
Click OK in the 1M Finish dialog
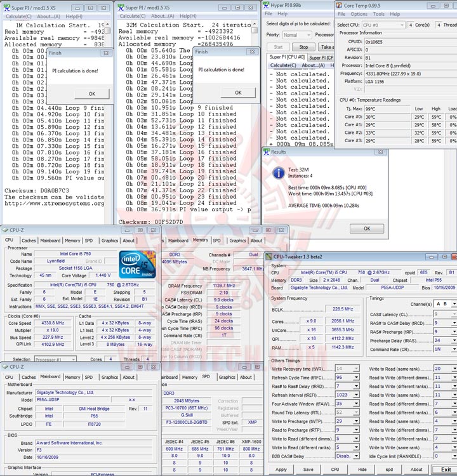pyautogui.click(x=92, y=94)
